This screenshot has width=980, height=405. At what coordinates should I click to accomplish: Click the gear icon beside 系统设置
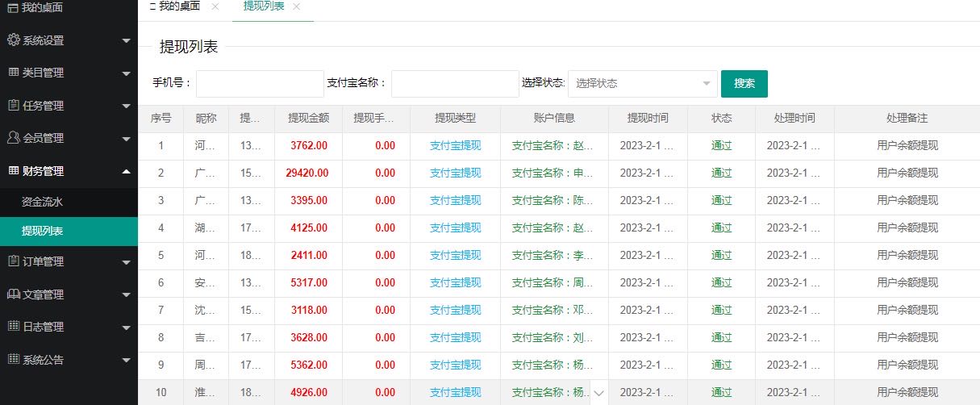(13, 40)
